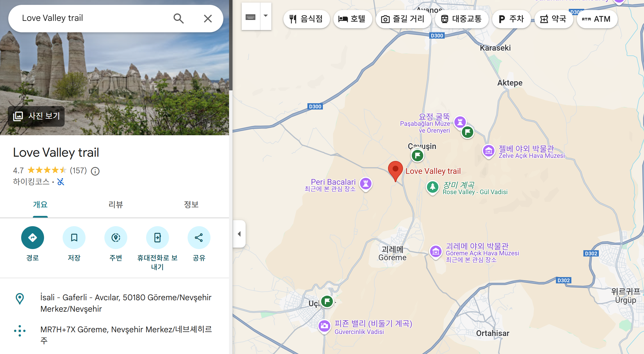Click the directions (경로) icon

tap(33, 238)
